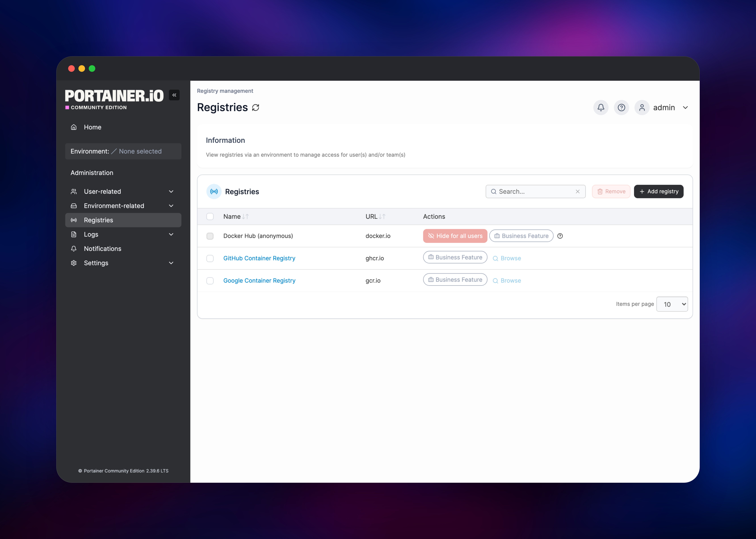Open Notifications in the sidebar
This screenshot has height=539, width=756.
123,249
